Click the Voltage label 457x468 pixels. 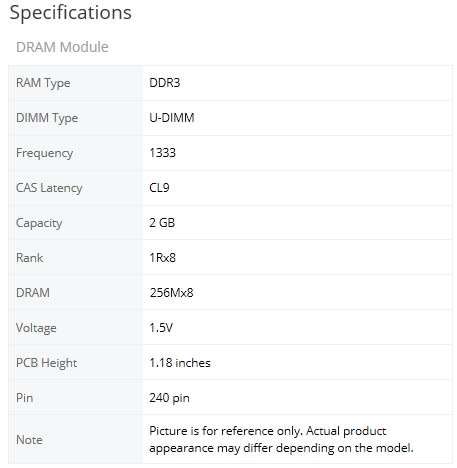point(36,328)
